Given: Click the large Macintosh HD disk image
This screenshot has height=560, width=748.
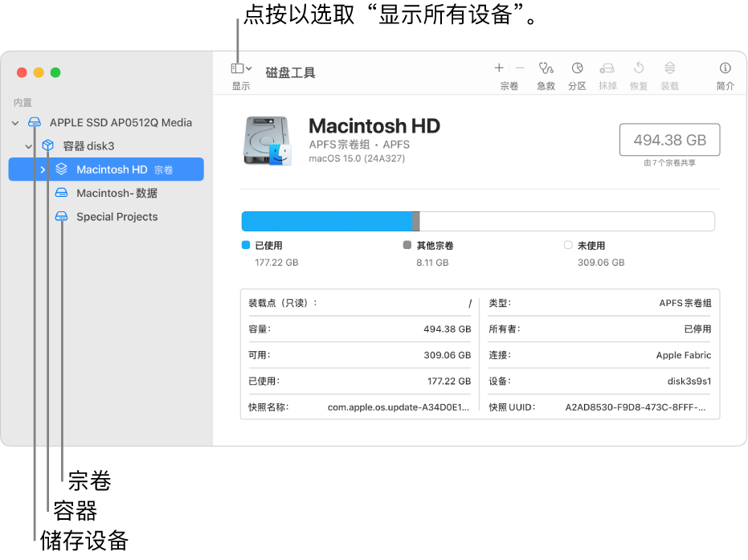Looking at the screenshot, I should [x=267, y=141].
